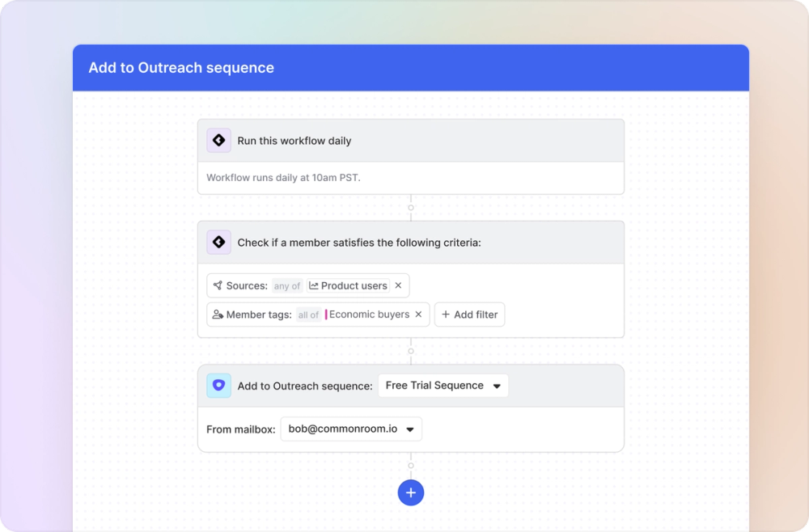809x532 pixels.
Task: Click the person icon on the Member tags filter
Action: click(x=215, y=315)
